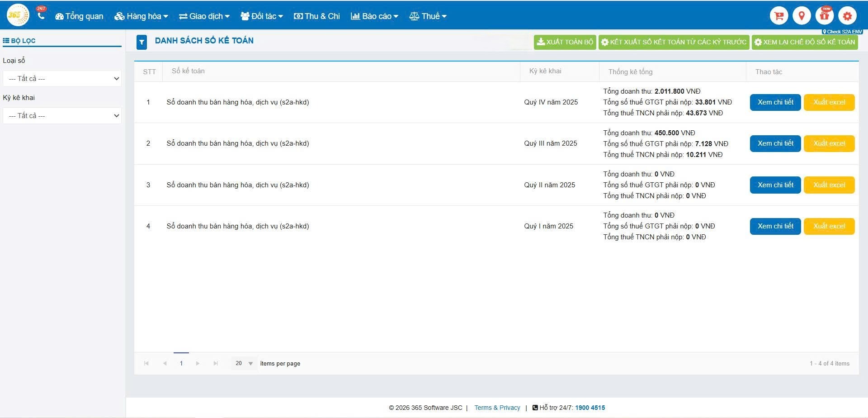
Task: Open the Thuế menu
Action: click(428, 16)
